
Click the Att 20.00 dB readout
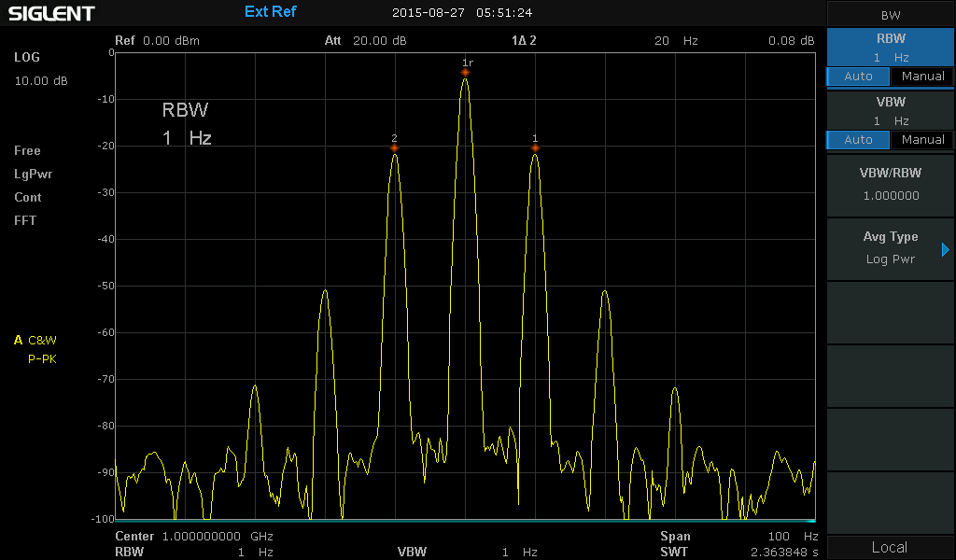coord(365,41)
